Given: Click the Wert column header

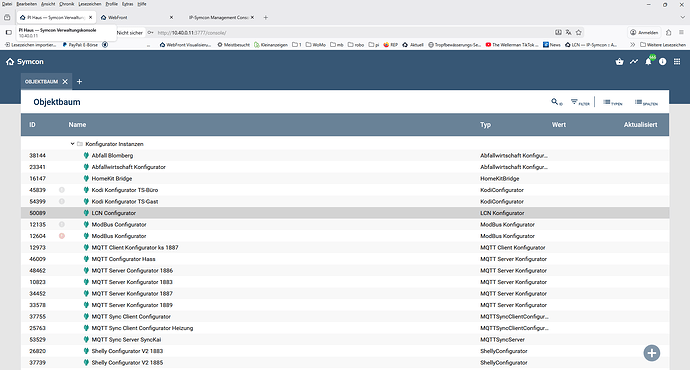Looking at the screenshot, I should point(559,125).
